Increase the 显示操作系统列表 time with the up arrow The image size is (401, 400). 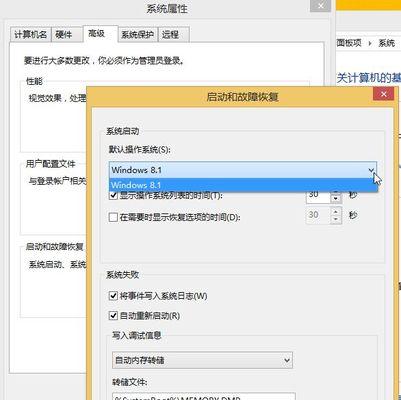tap(336, 193)
